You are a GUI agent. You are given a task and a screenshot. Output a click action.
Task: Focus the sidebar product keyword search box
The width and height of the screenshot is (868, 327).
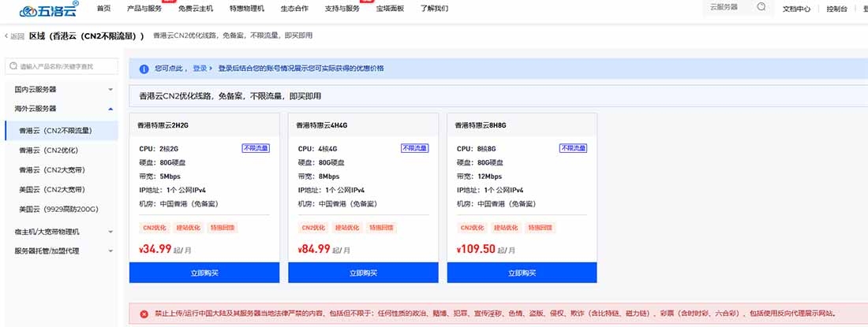point(62,66)
